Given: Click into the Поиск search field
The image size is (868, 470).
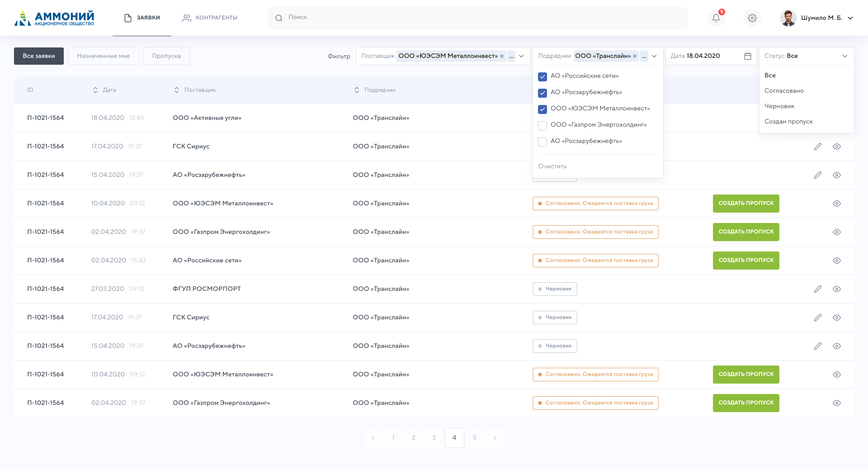Looking at the screenshot, I should pos(478,18).
